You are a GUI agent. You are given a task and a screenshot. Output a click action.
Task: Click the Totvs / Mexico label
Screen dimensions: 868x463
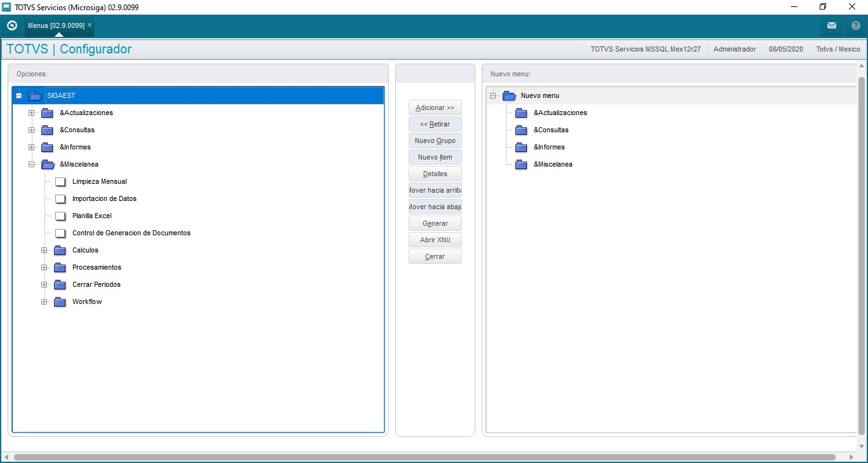click(838, 49)
